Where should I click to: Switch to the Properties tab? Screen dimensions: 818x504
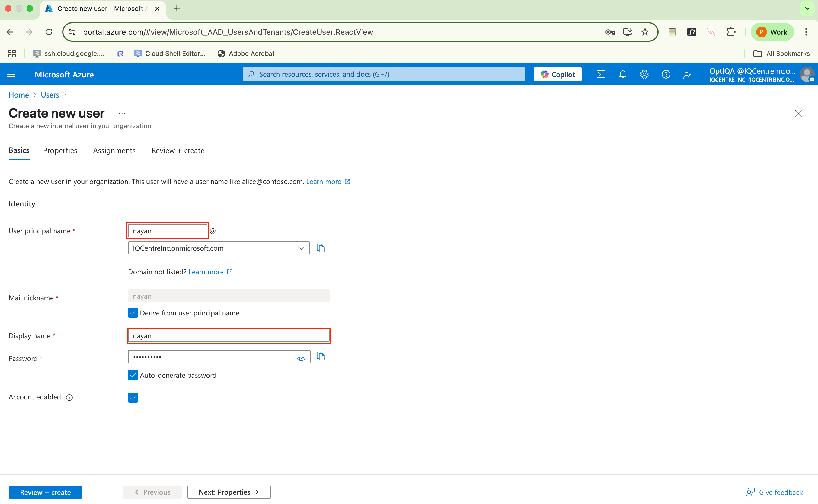60,151
